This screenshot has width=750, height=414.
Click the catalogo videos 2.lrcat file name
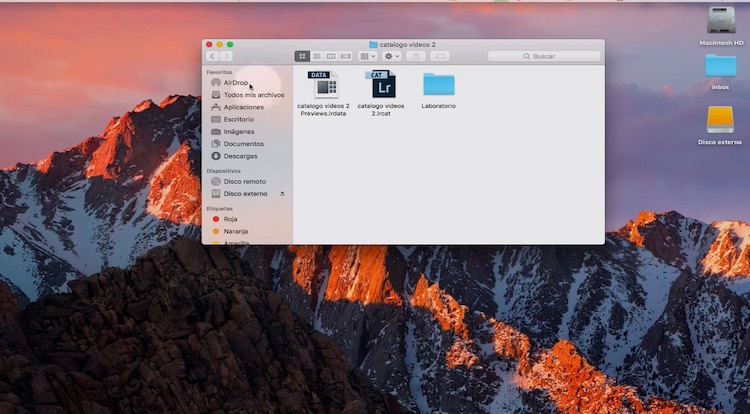click(x=381, y=110)
